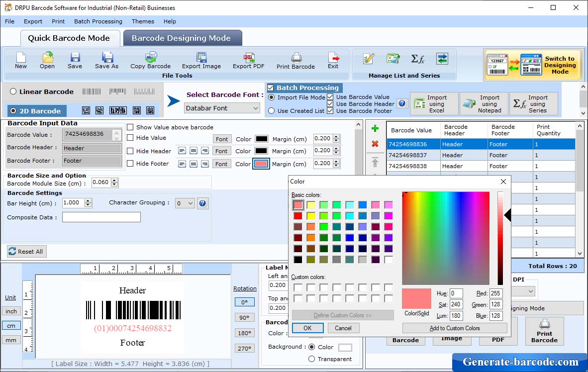Screen dimensions: 588x372
Task: Click the Reset All button
Action: (x=27, y=251)
